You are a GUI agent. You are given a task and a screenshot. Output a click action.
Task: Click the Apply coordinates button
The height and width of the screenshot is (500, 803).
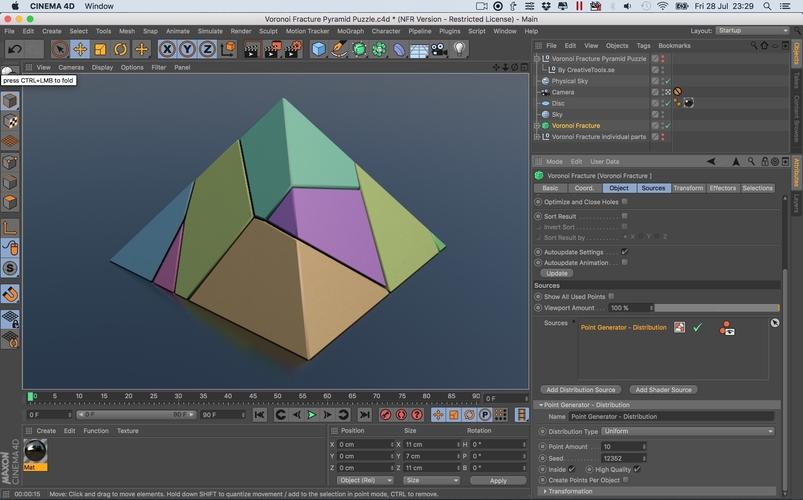498,481
